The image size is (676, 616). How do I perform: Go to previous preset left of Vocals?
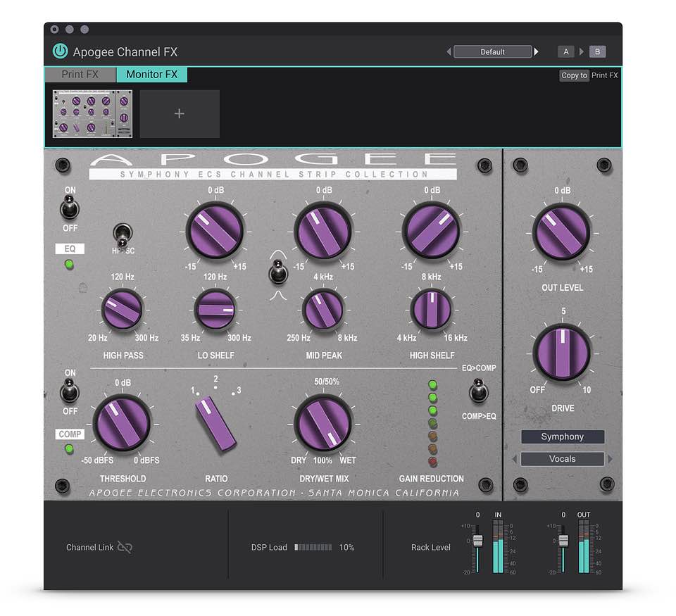(x=514, y=459)
